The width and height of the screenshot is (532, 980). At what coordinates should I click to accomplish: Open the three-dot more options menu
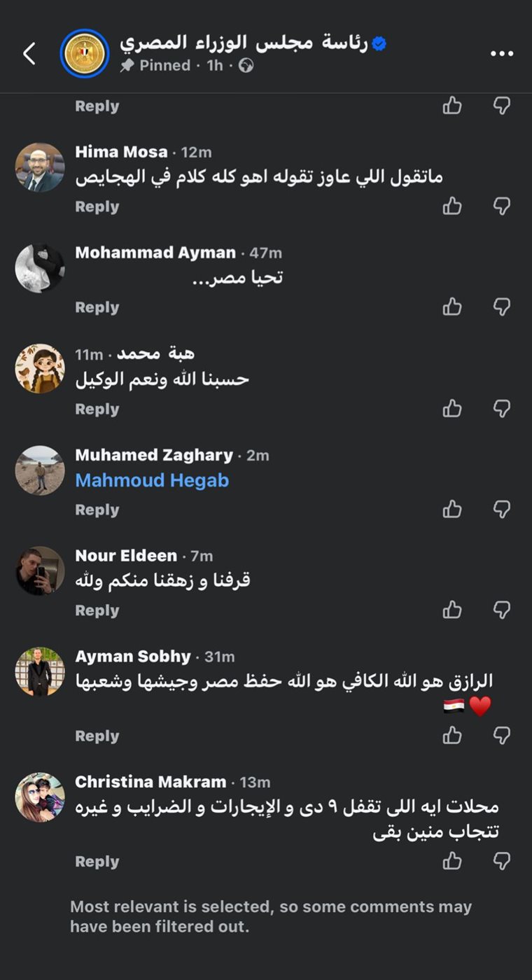coord(502,54)
